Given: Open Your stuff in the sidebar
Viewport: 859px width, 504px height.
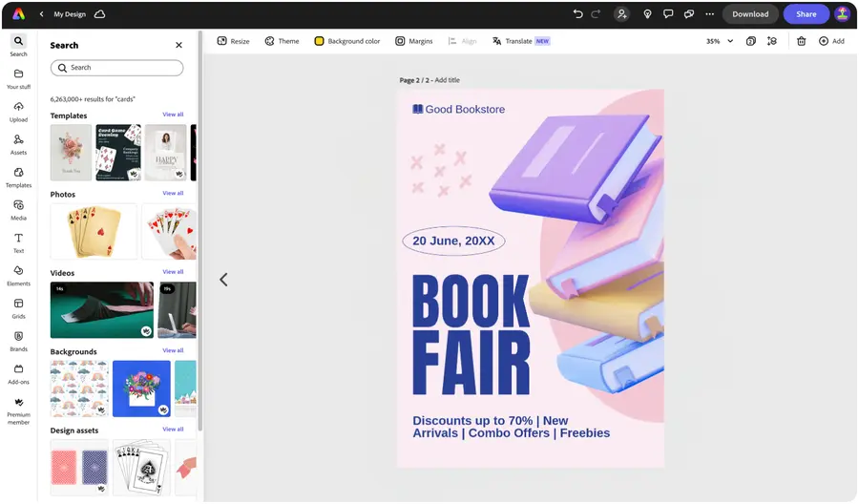Looking at the screenshot, I should [x=19, y=78].
